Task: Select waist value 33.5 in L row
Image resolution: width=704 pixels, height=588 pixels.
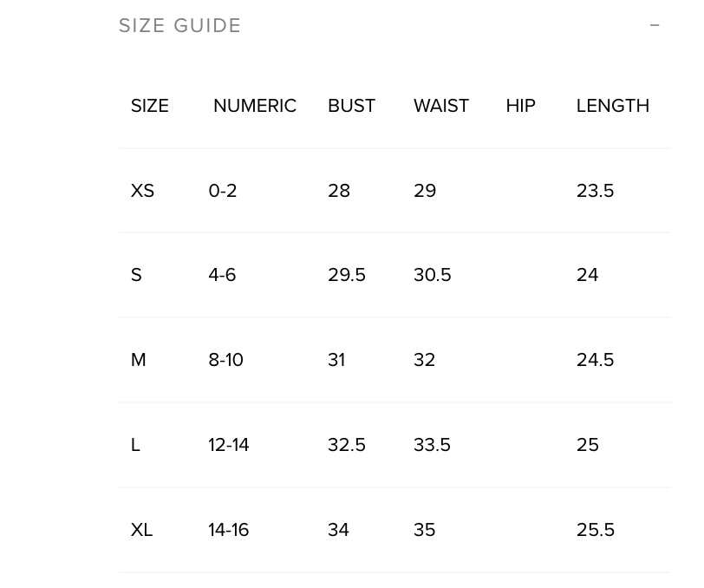Action: pos(433,445)
